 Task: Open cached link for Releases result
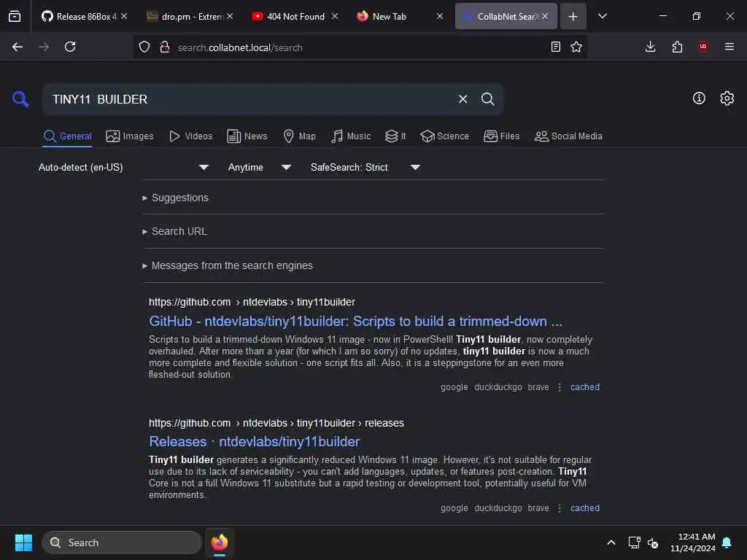click(x=585, y=508)
